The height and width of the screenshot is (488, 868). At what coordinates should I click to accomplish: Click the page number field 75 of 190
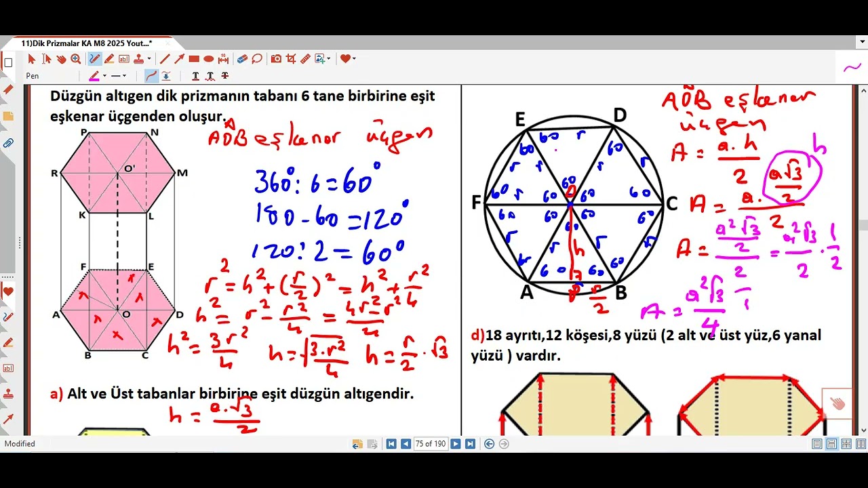tap(431, 444)
